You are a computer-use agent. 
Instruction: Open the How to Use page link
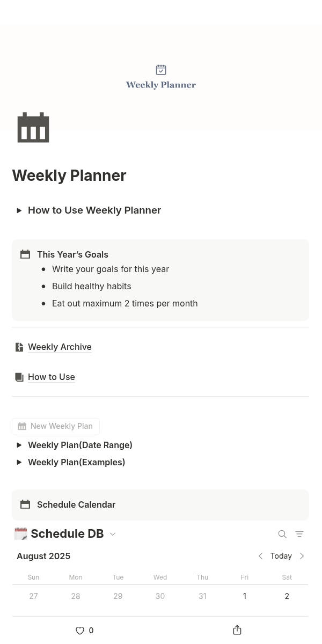click(52, 377)
